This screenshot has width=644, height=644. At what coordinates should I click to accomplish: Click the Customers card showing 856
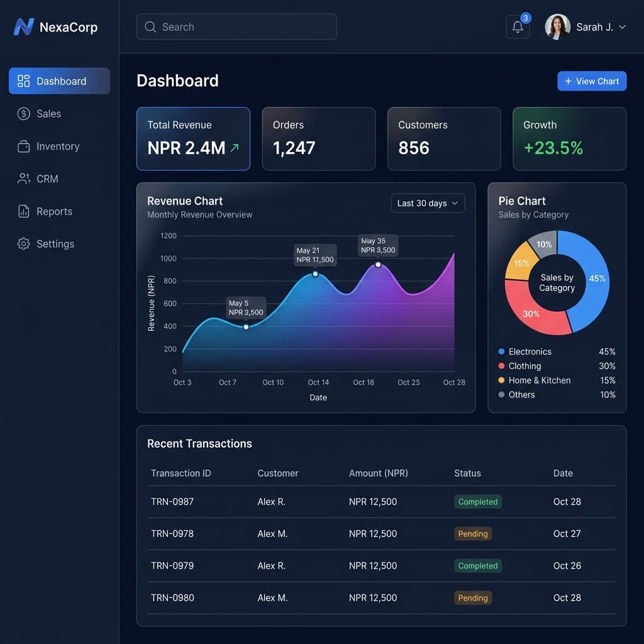click(x=444, y=139)
